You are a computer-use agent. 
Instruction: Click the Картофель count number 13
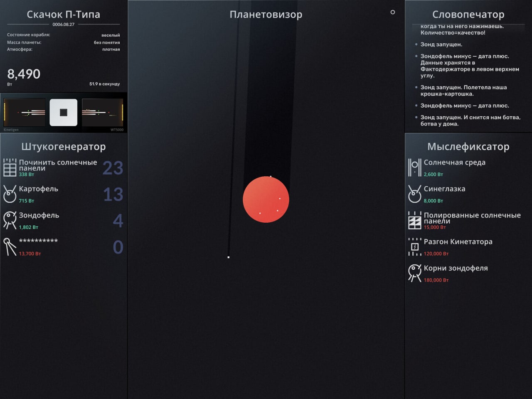click(113, 195)
